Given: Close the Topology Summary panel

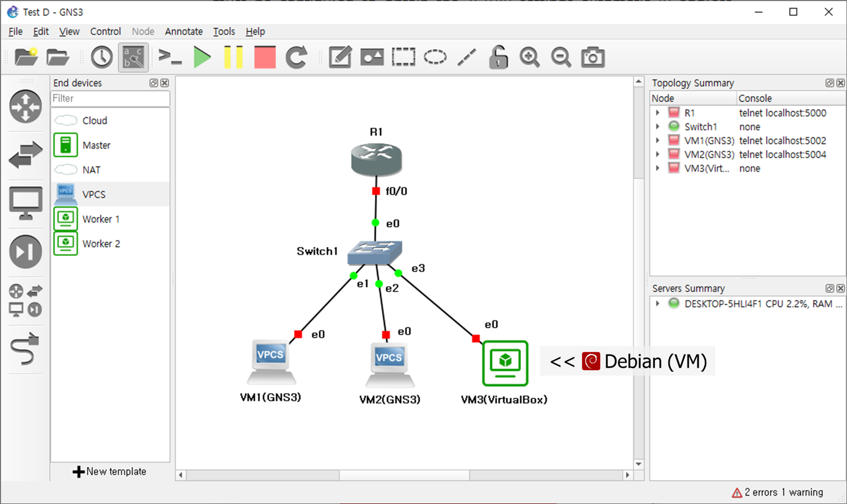Looking at the screenshot, I should coord(841,83).
